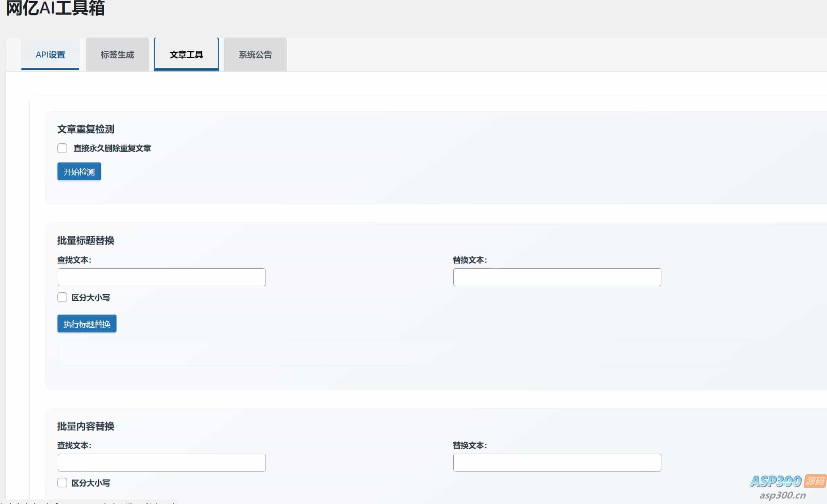Click the 批量内容替换 section heading
827x504 pixels.
86,426
